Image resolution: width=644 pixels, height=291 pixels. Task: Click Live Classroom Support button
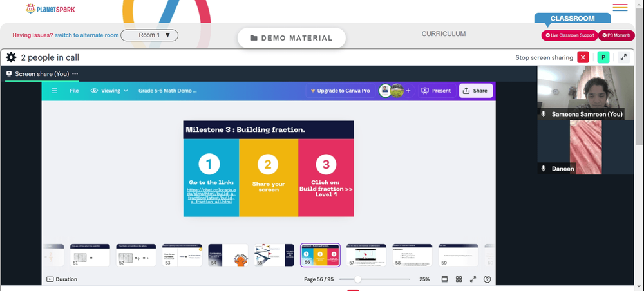(x=570, y=35)
